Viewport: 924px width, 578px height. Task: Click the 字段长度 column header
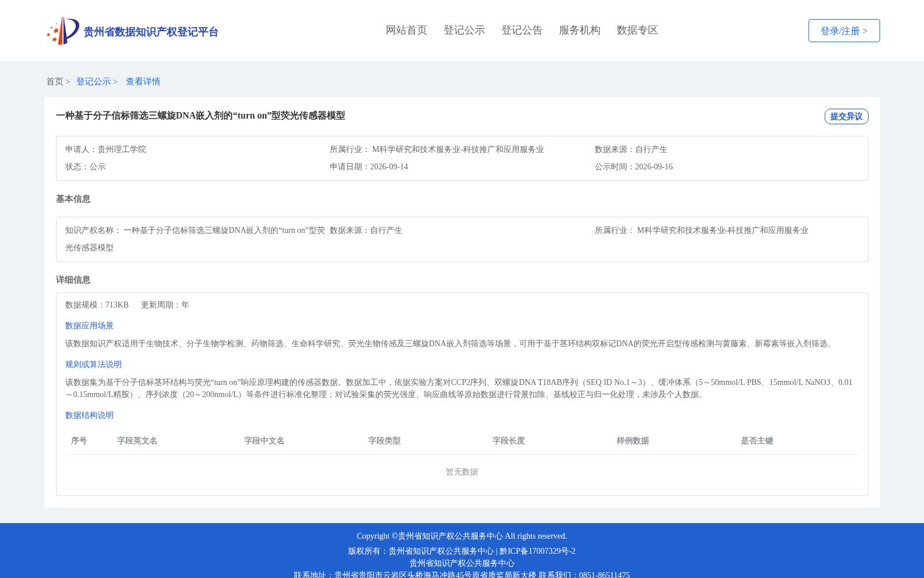509,440
